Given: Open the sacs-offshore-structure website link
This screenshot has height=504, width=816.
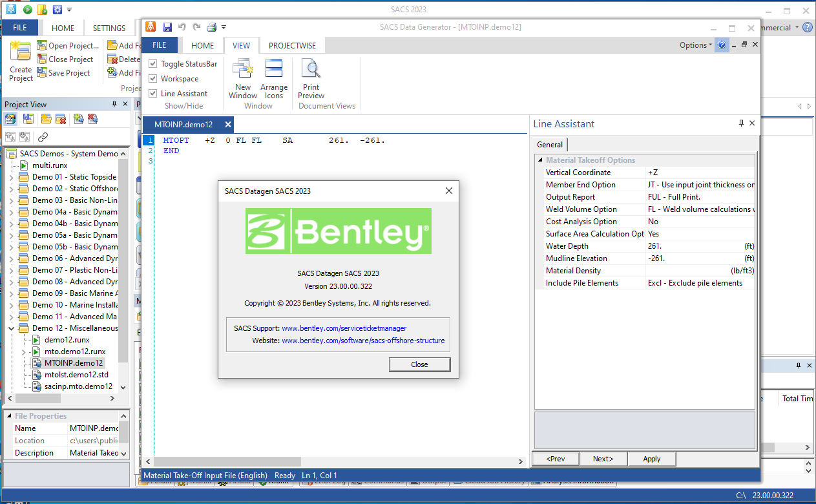Looking at the screenshot, I should [363, 341].
